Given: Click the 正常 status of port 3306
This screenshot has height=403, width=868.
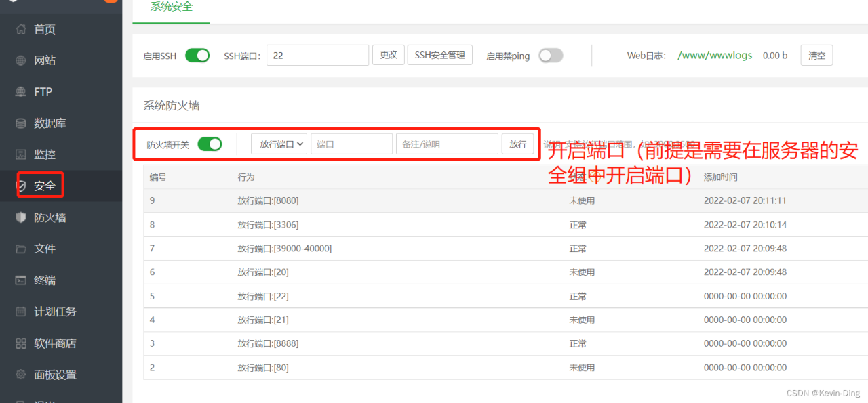Looking at the screenshot, I should point(578,224).
